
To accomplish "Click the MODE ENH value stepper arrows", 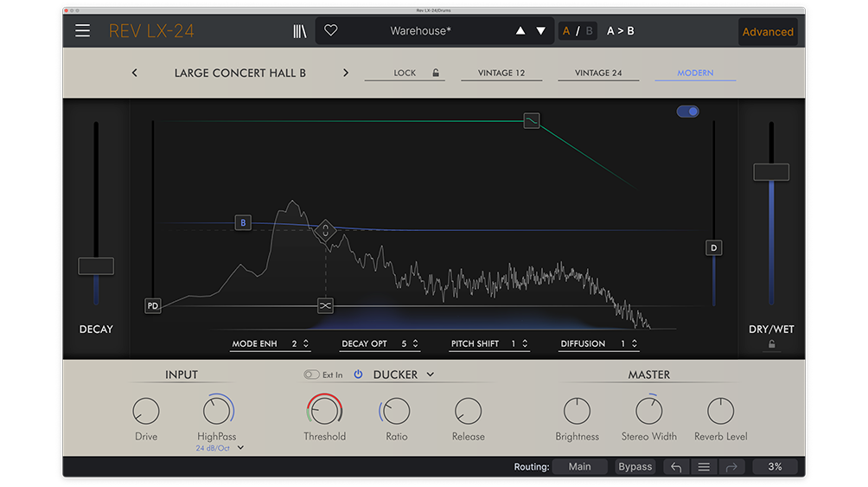I will point(305,343).
